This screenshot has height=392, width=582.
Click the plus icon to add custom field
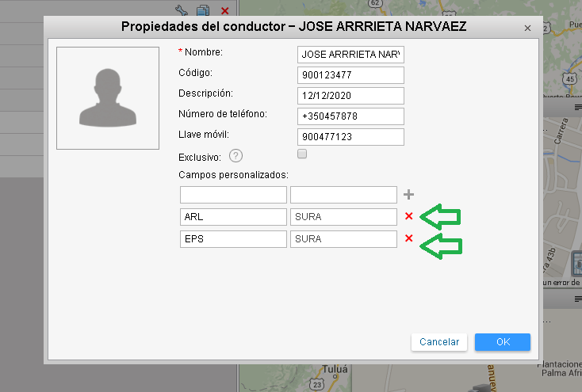(409, 195)
